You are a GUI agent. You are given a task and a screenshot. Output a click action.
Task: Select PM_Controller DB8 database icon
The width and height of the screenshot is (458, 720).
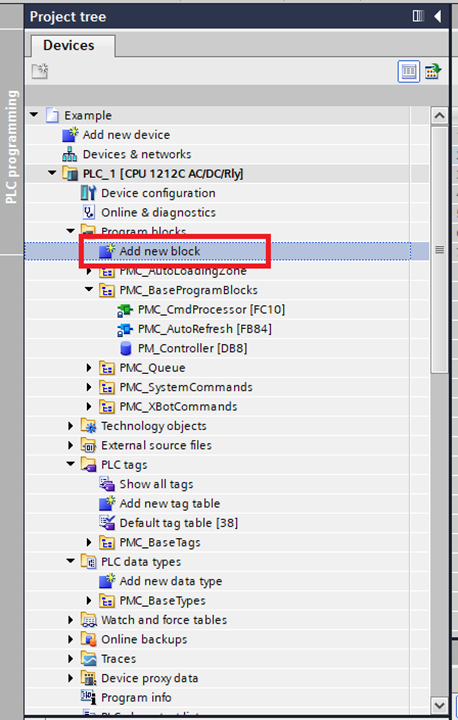pos(125,349)
